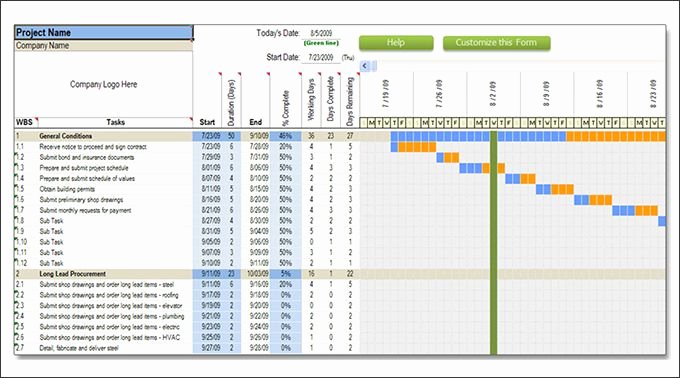The height and width of the screenshot is (378, 680).
Task: Select 'Submit bond and insurance documents' task
Action: (x=87, y=157)
